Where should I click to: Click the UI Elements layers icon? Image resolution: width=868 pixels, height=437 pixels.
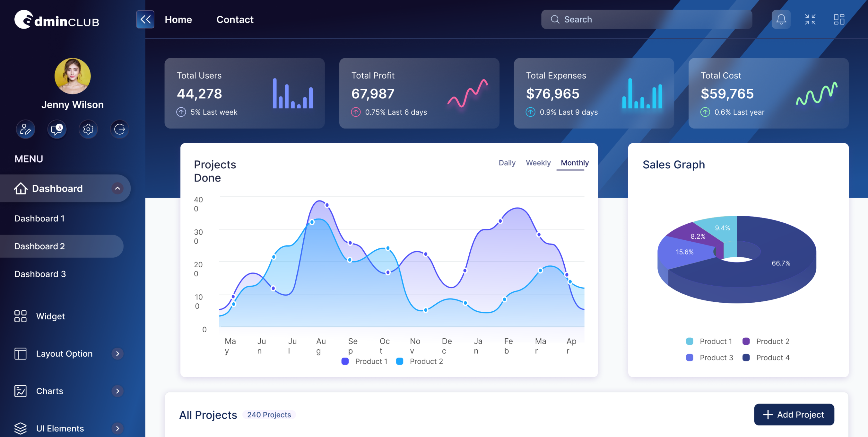pyautogui.click(x=21, y=428)
